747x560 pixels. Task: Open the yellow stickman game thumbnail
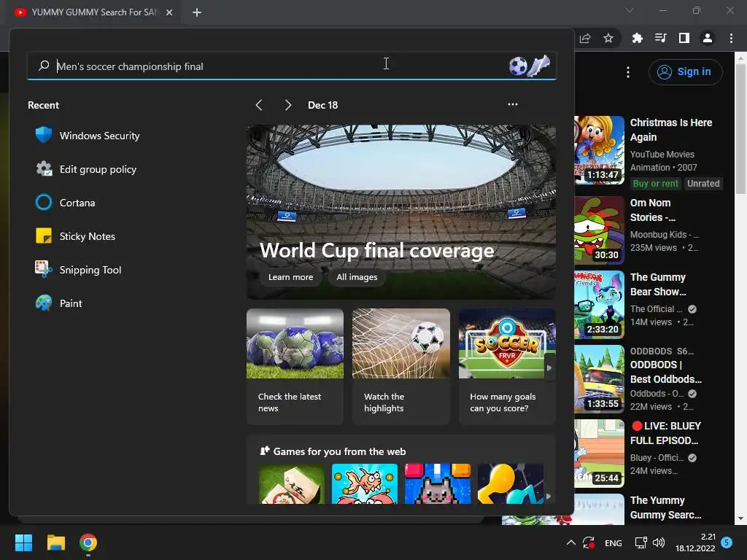[511, 484]
